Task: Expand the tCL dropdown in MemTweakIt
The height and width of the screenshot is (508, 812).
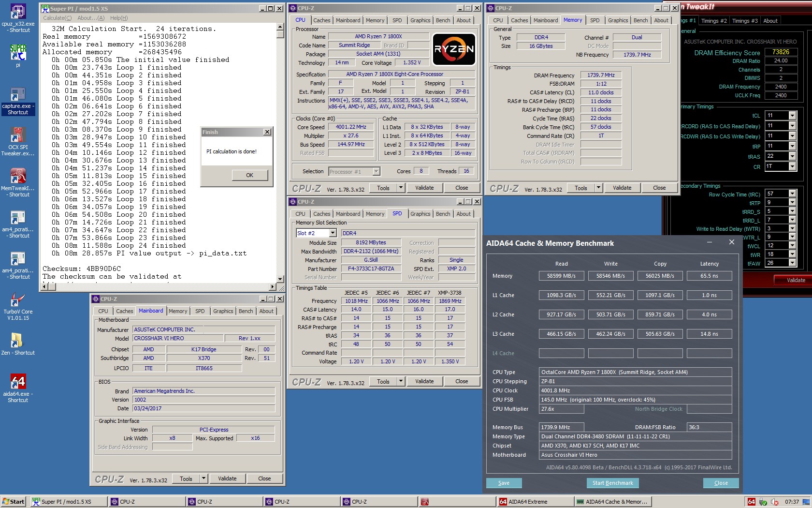Action: click(792, 116)
